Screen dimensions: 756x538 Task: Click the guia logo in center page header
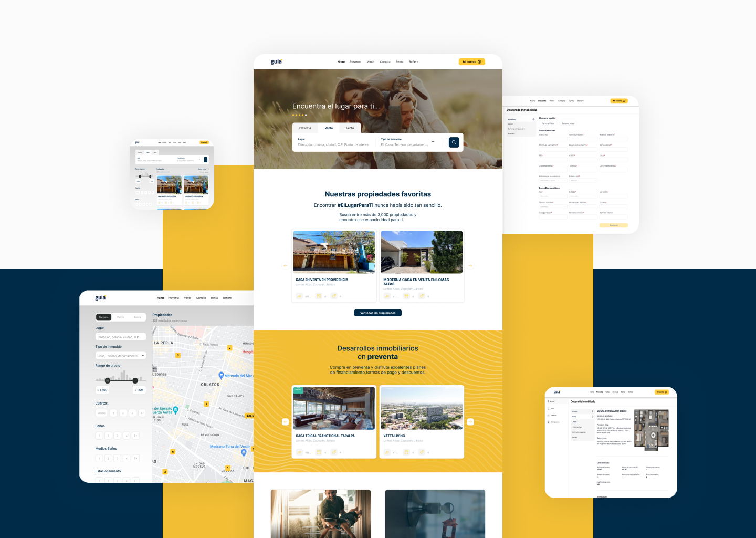pos(276,62)
